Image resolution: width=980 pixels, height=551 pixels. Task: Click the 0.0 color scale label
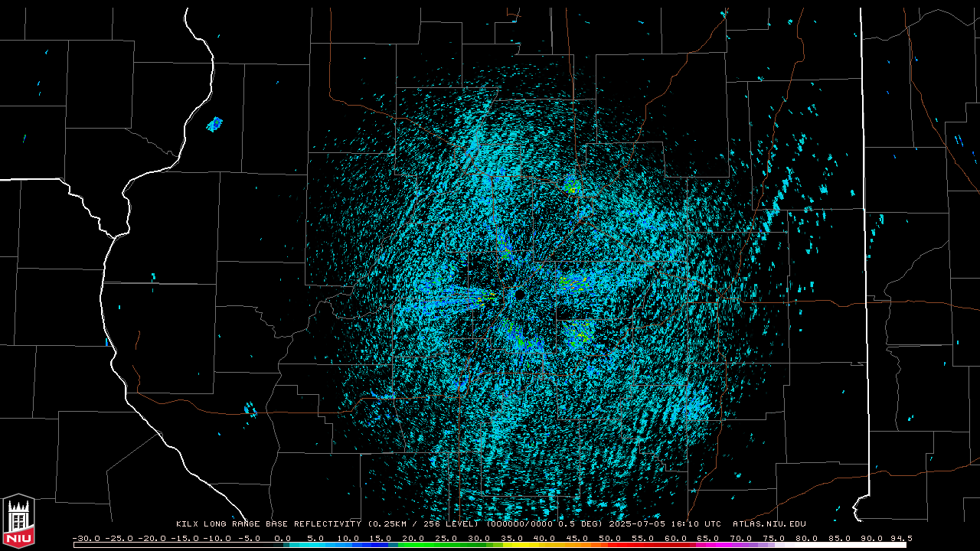pyautogui.click(x=283, y=539)
